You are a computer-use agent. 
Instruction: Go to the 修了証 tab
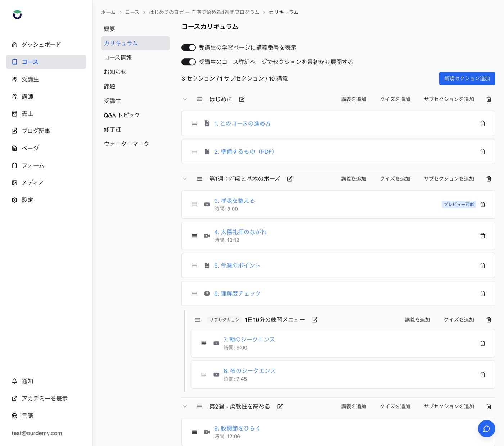coord(135,129)
